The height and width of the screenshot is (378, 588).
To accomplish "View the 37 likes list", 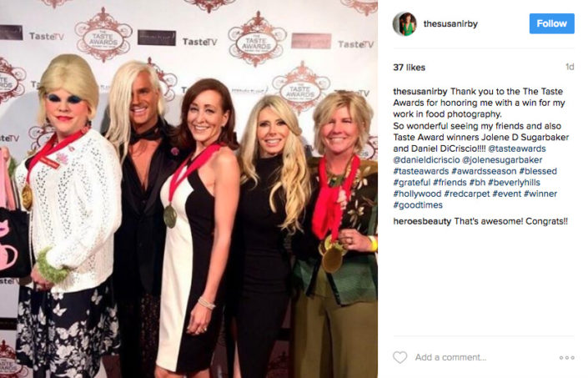I will [410, 68].
